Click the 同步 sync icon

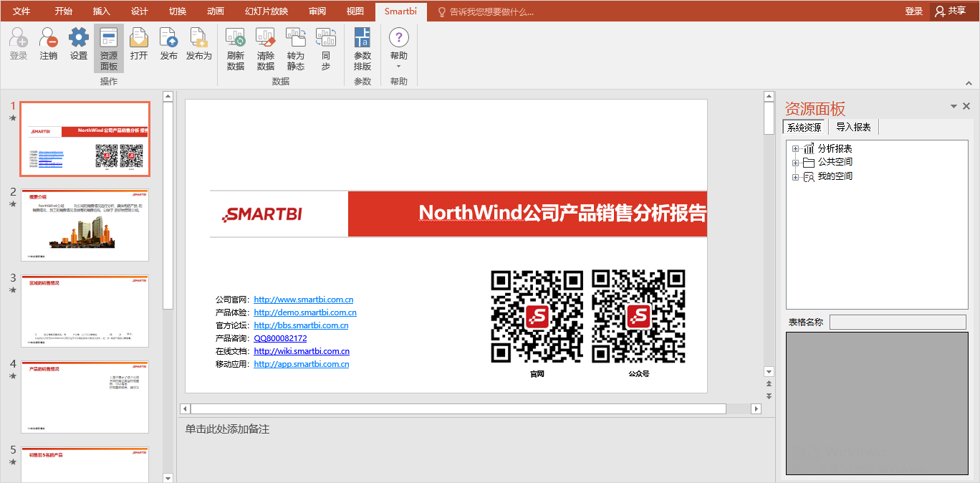[x=326, y=49]
